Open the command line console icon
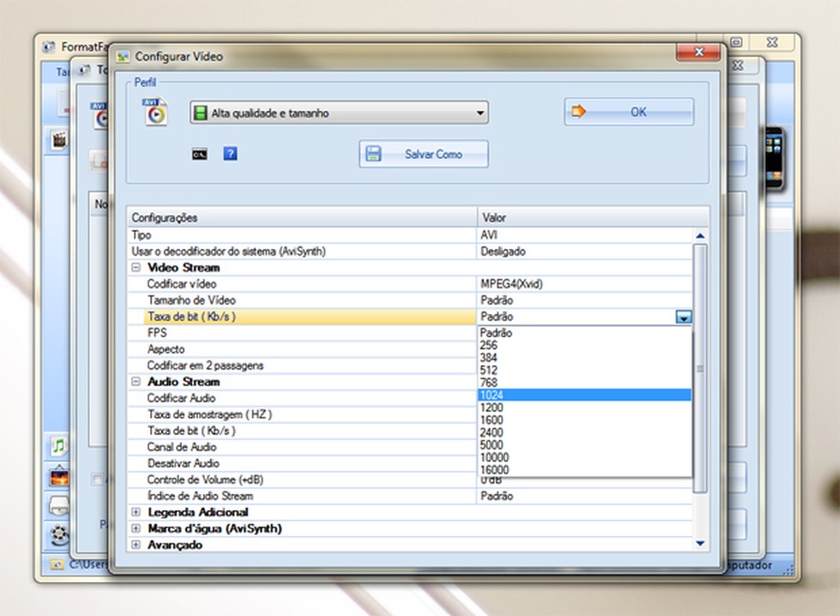This screenshot has height=616, width=840. [199, 154]
